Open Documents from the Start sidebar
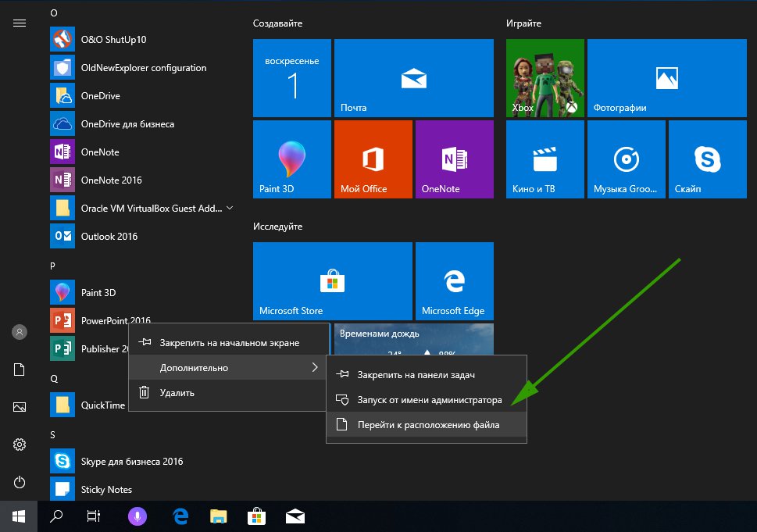The height and width of the screenshot is (532, 757). (20, 370)
